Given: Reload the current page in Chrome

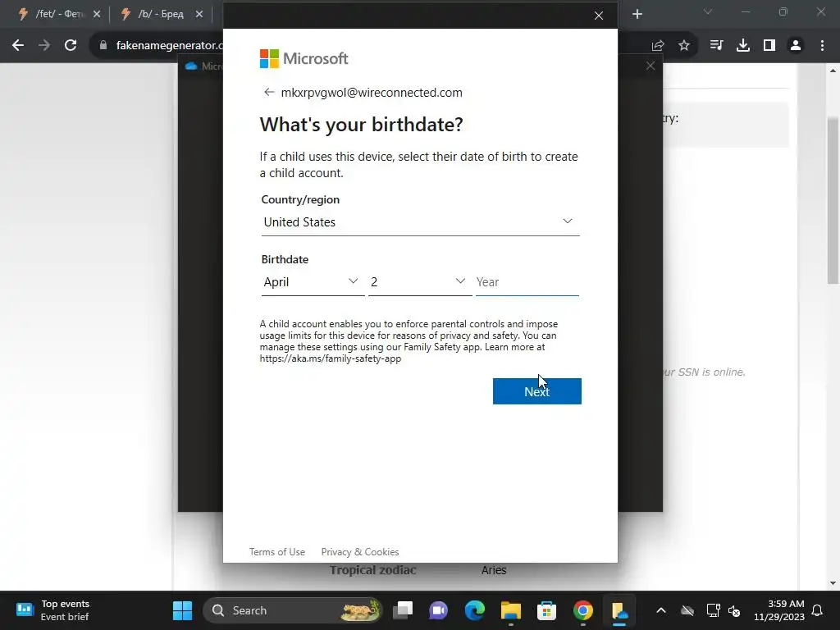Looking at the screenshot, I should coord(71,45).
